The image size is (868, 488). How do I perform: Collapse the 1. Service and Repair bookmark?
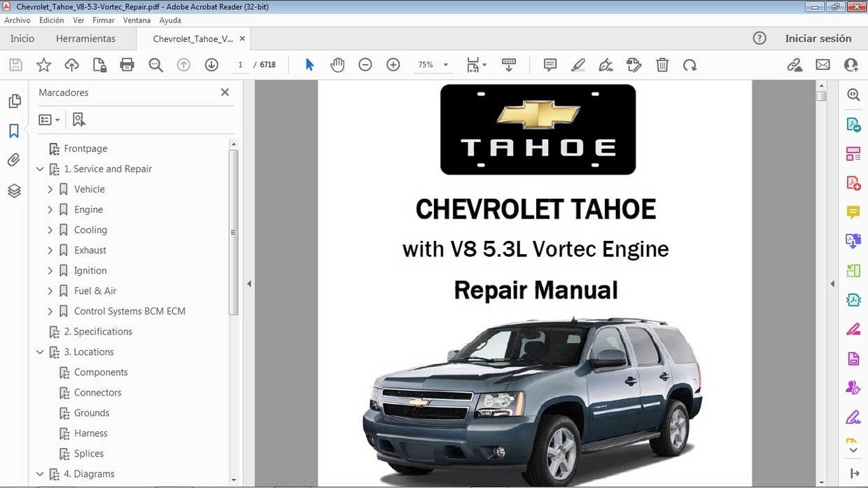40,169
